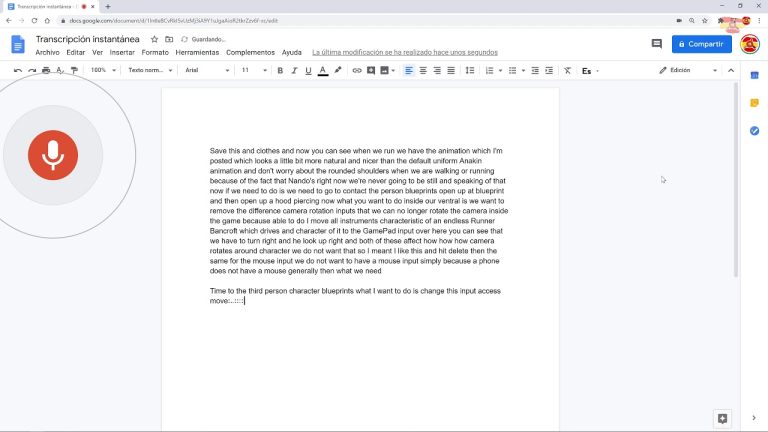Run spell check with the A-check icon
The image size is (768, 432).
pos(60,71)
